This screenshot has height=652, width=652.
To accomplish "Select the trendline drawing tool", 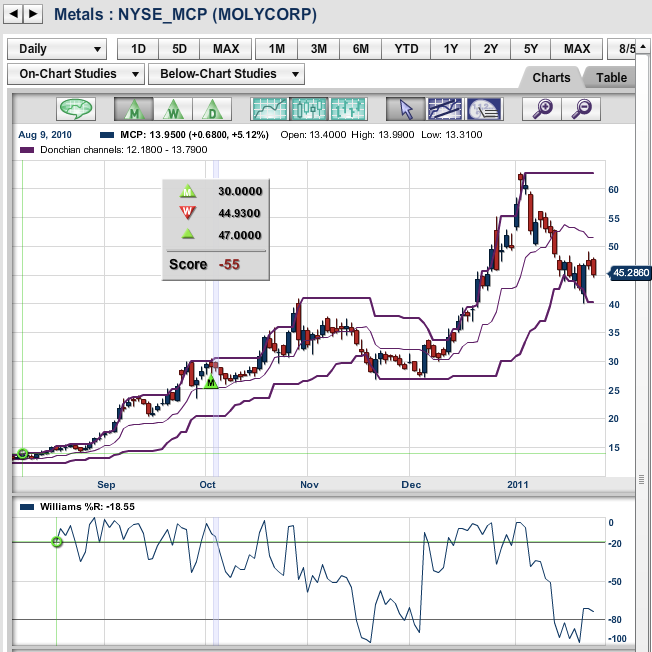I will coord(444,109).
